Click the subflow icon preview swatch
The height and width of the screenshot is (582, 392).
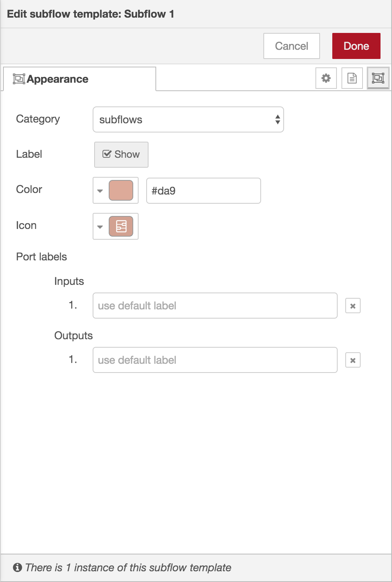coord(121,226)
